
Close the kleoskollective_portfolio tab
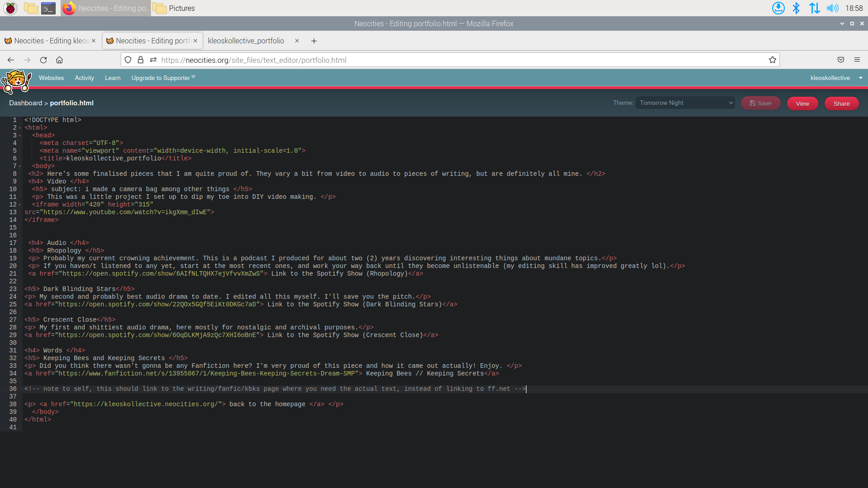[x=297, y=41]
